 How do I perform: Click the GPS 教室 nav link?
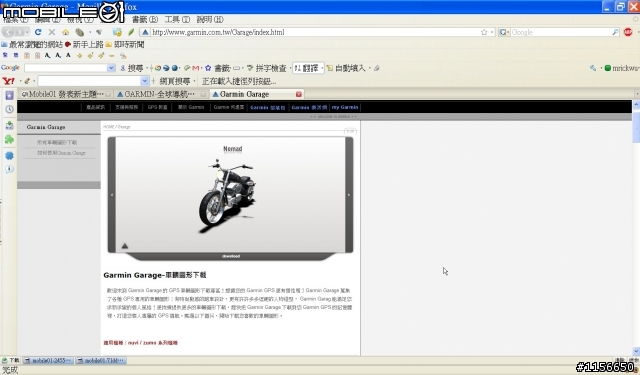158,107
